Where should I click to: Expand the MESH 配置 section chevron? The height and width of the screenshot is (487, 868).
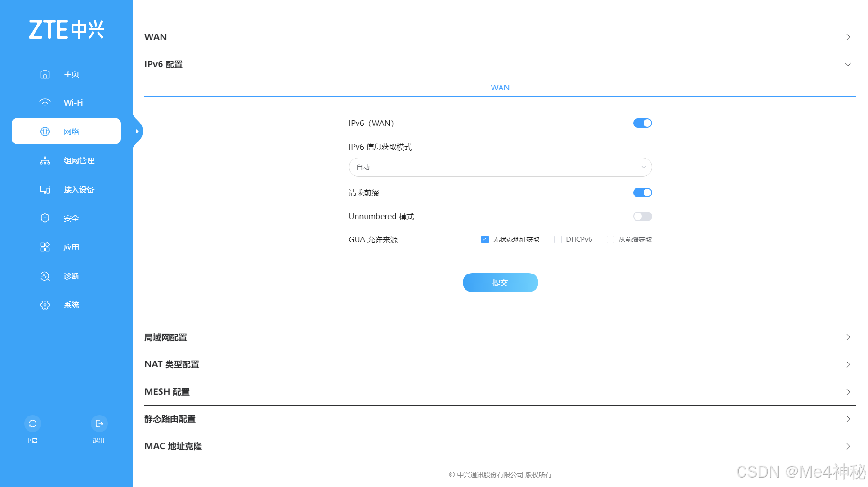click(x=848, y=392)
